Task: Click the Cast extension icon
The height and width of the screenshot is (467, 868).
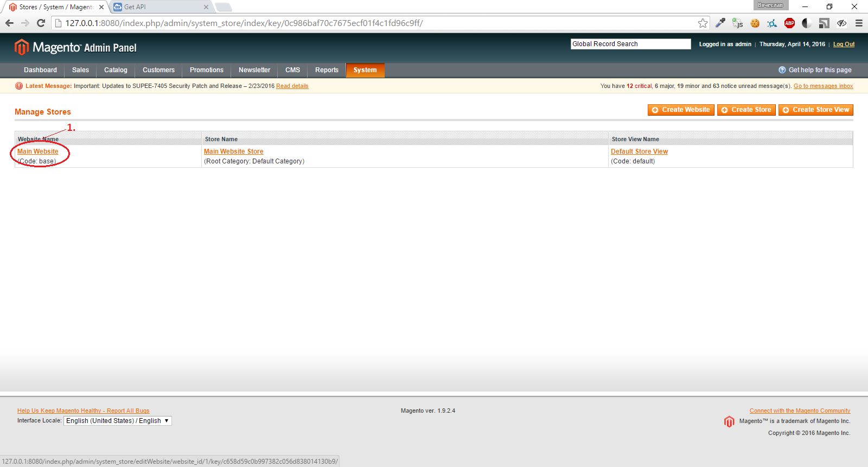Action: pos(824,23)
